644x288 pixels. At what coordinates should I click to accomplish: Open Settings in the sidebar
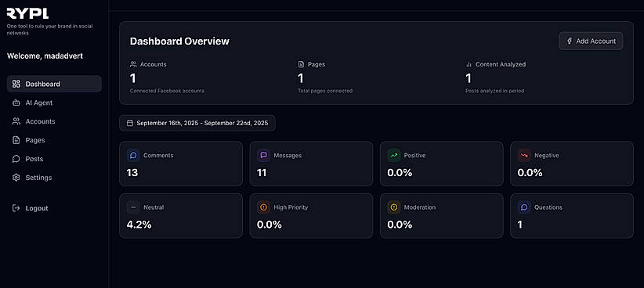pyautogui.click(x=54, y=178)
